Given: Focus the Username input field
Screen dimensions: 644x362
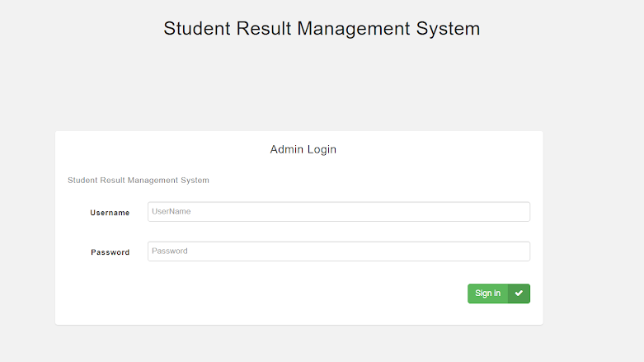Looking at the screenshot, I should pyautogui.click(x=338, y=212).
